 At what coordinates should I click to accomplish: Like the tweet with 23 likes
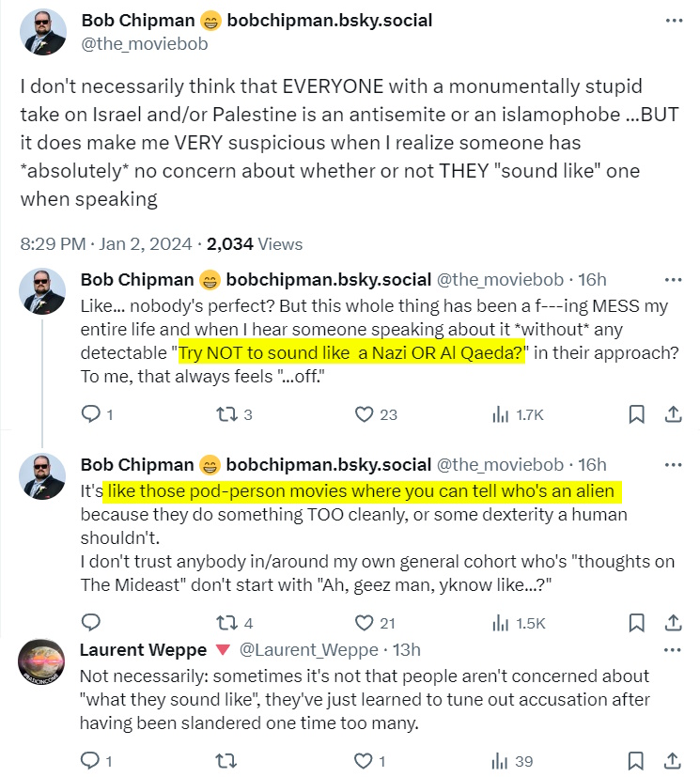366,413
